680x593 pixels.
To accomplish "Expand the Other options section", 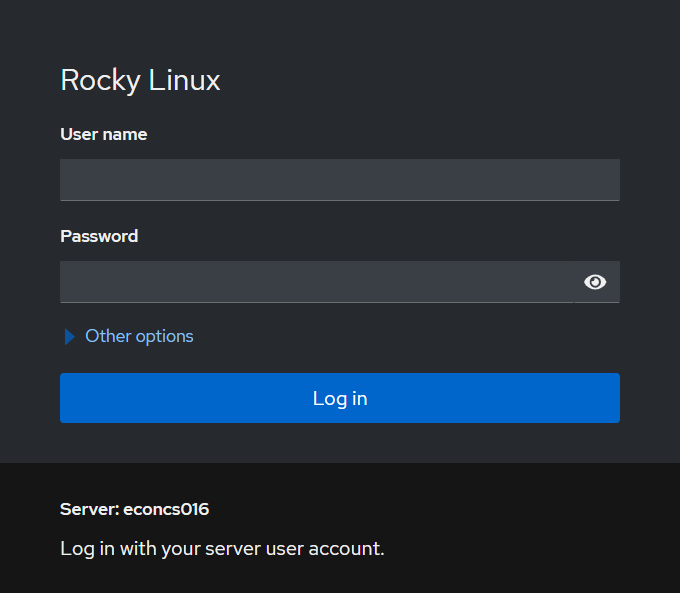I will click(x=129, y=336).
